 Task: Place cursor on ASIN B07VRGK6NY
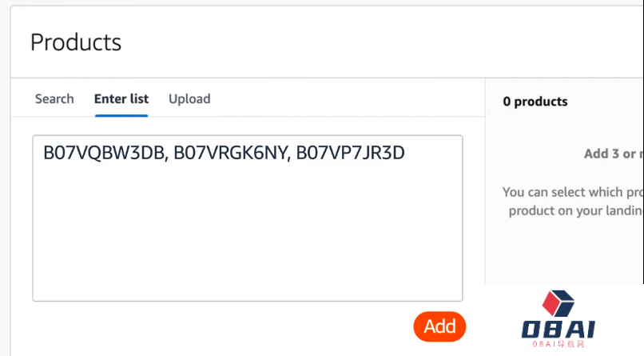coord(230,153)
